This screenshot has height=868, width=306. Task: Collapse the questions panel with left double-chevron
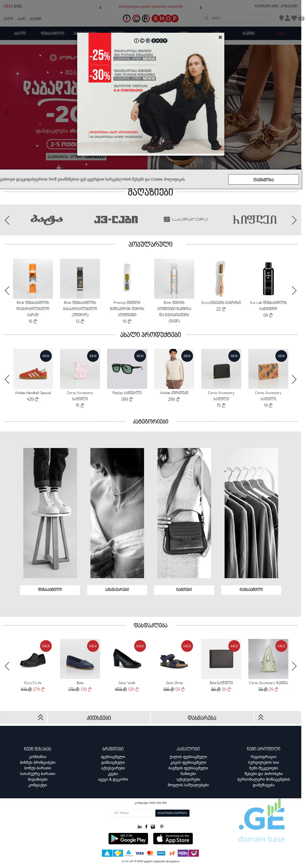pyautogui.click(x=40, y=717)
